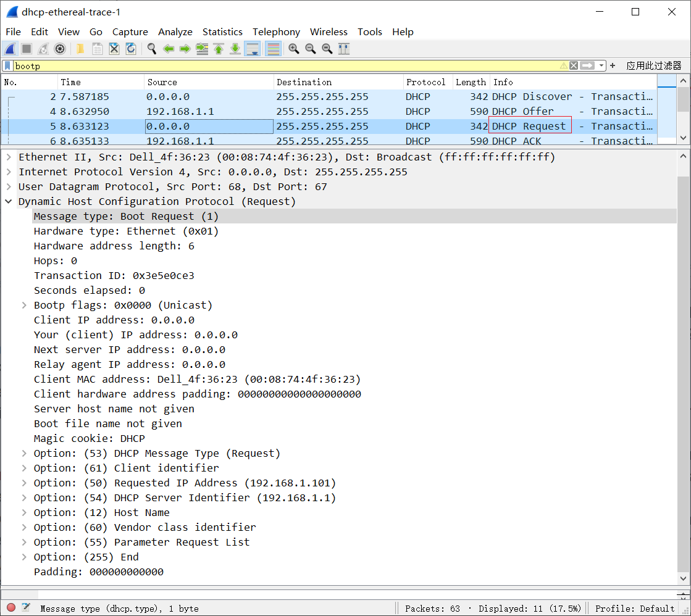The image size is (691, 616).
Task: Open expert information red circle icon
Action: 11,607
